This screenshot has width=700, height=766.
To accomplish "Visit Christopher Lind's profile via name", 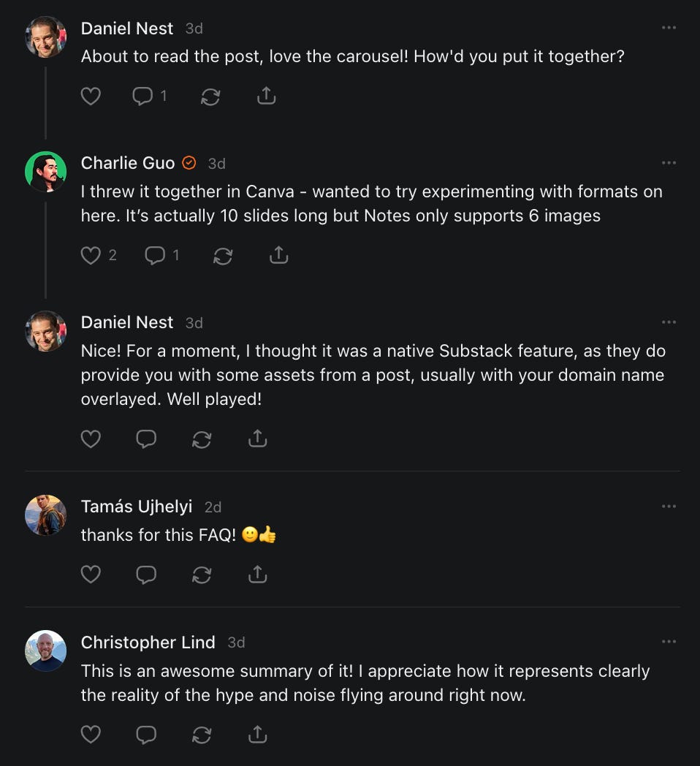I will click(148, 642).
